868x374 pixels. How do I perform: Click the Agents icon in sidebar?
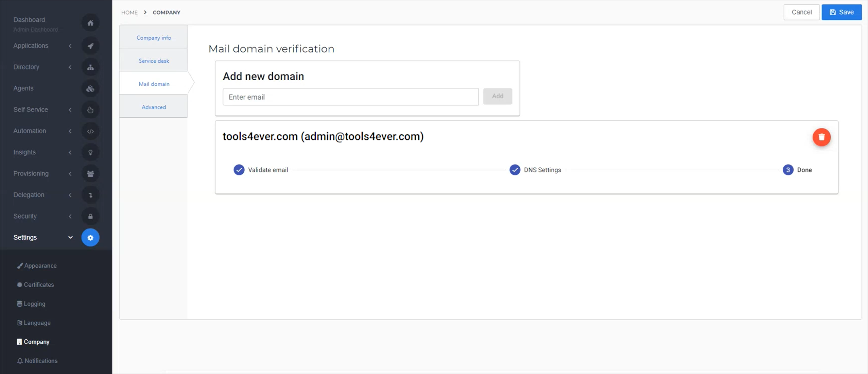[90, 88]
